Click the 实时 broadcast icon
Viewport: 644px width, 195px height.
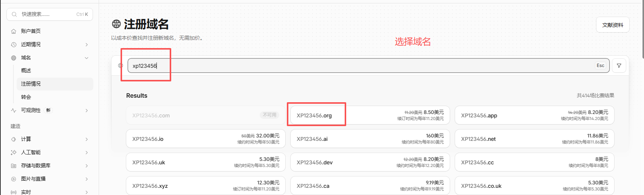14,192
